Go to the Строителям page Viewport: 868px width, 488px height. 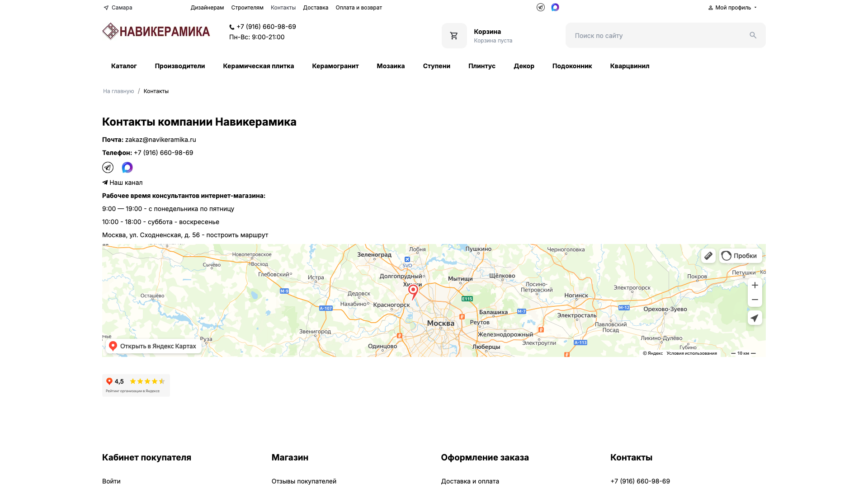click(x=247, y=8)
